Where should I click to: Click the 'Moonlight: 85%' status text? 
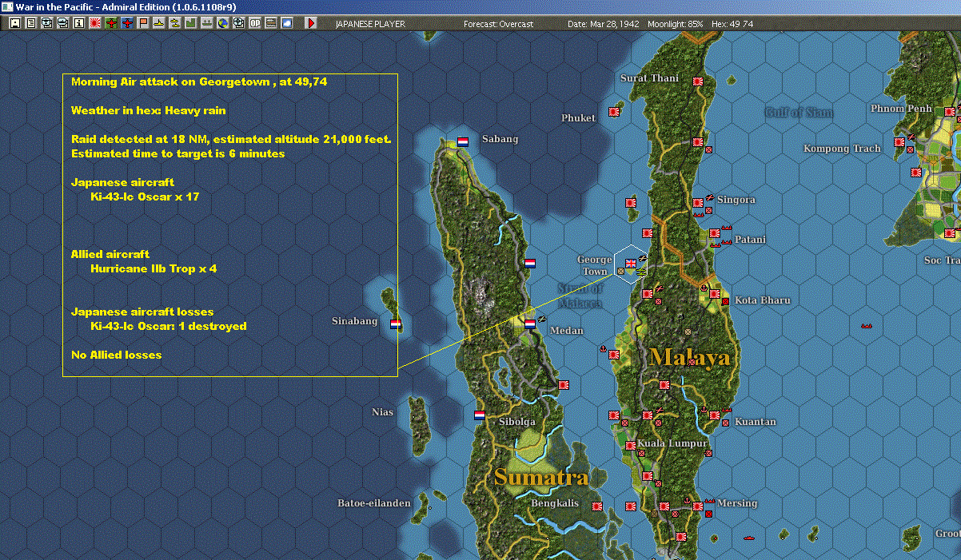point(676,24)
